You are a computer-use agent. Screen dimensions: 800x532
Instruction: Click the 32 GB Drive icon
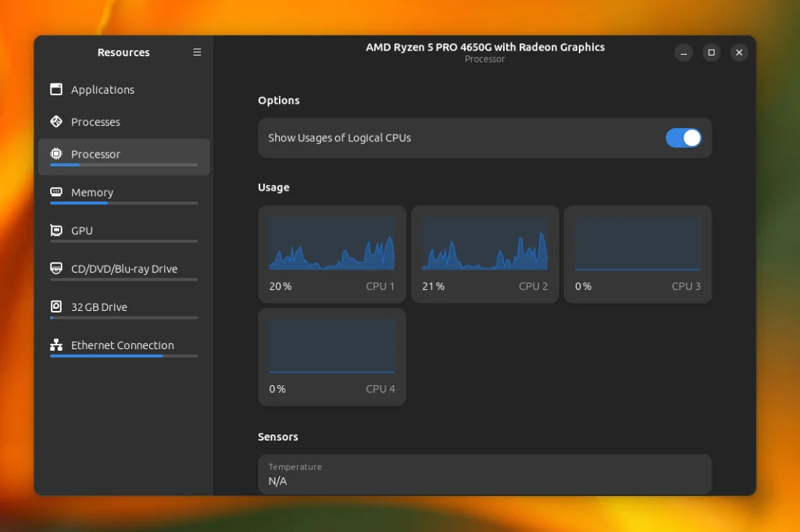56,307
